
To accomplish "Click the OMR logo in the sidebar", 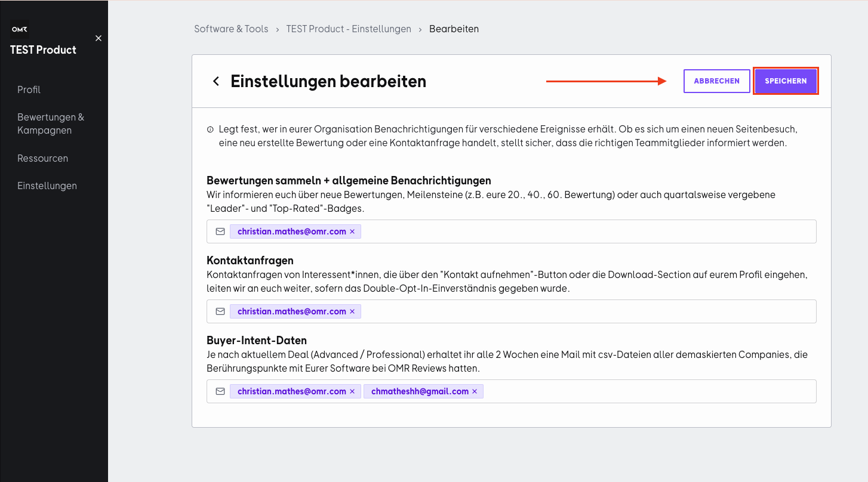I will (20, 29).
